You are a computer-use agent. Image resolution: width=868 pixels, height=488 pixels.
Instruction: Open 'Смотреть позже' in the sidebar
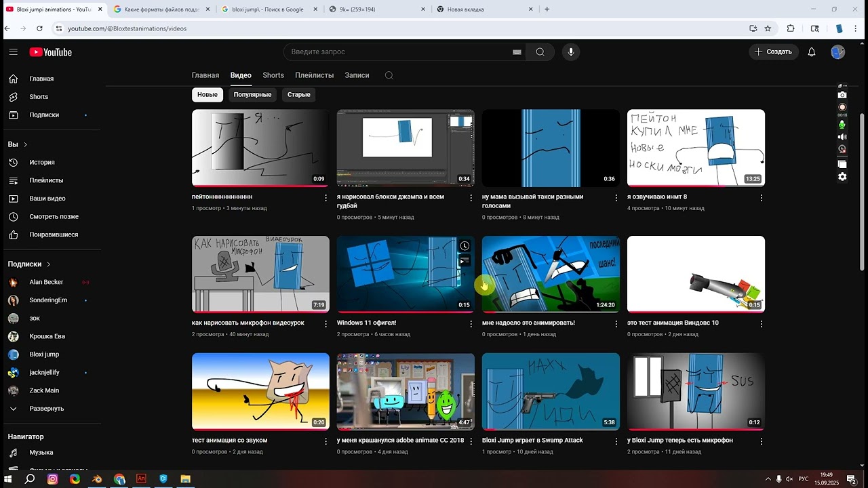53,217
